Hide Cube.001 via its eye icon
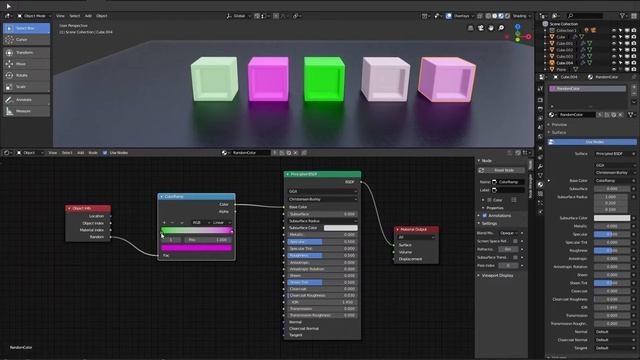Viewport: 640px width, 360px height. [613, 43]
